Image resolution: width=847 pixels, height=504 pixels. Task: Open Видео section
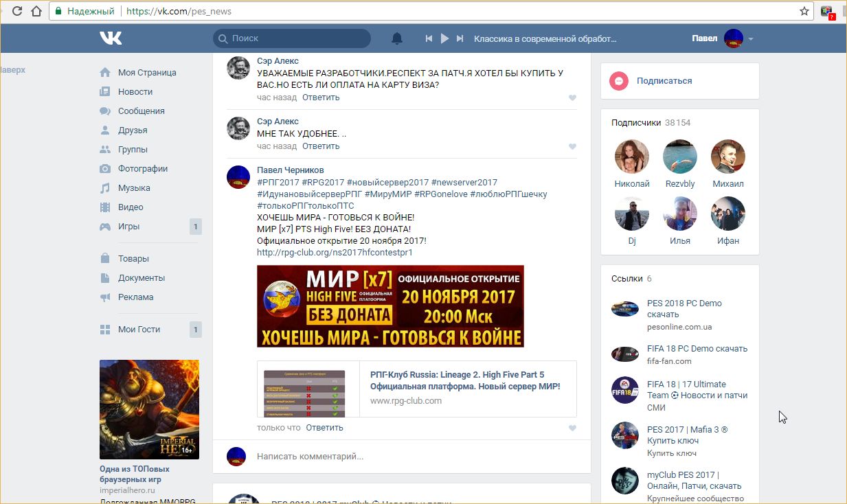point(131,207)
